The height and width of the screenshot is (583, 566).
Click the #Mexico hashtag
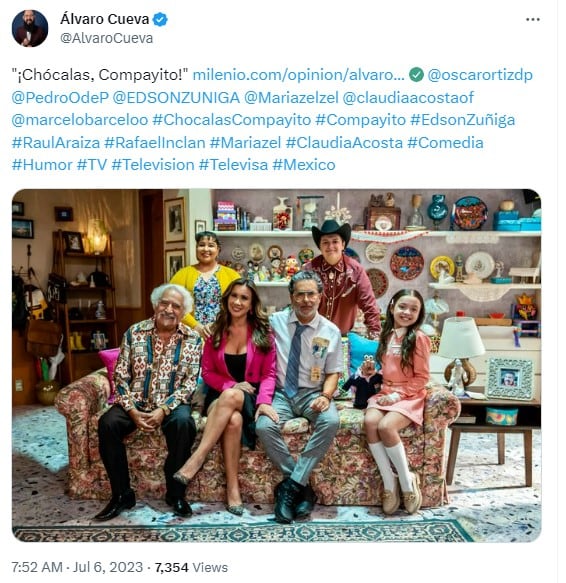click(x=304, y=165)
